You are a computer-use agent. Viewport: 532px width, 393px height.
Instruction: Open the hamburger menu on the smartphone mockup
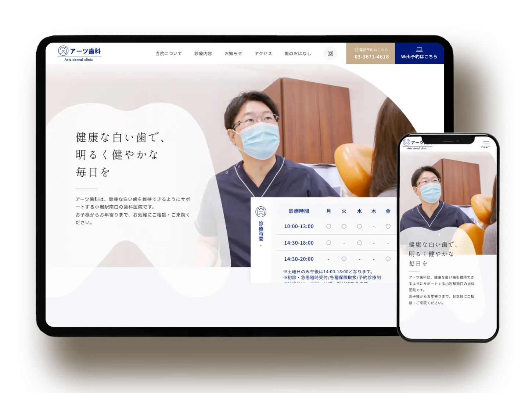tap(486, 143)
